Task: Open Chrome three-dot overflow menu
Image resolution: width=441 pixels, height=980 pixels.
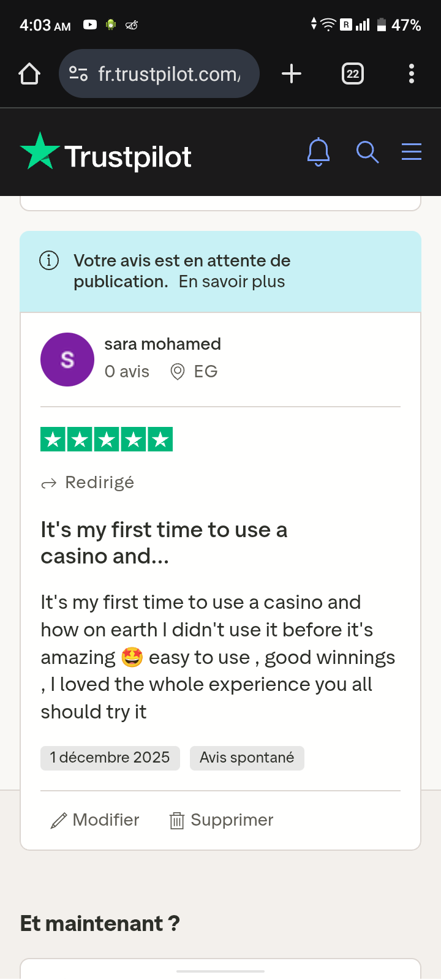Action: [x=412, y=73]
